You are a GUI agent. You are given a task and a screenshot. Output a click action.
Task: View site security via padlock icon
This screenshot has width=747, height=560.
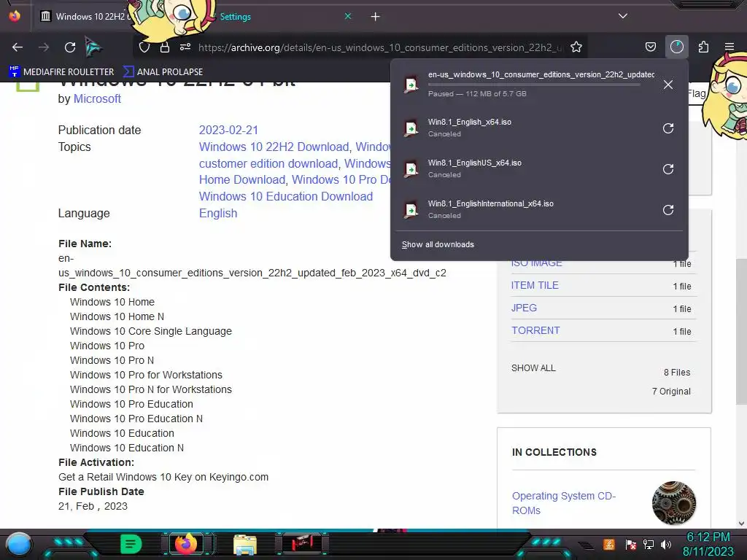tap(165, 47)
